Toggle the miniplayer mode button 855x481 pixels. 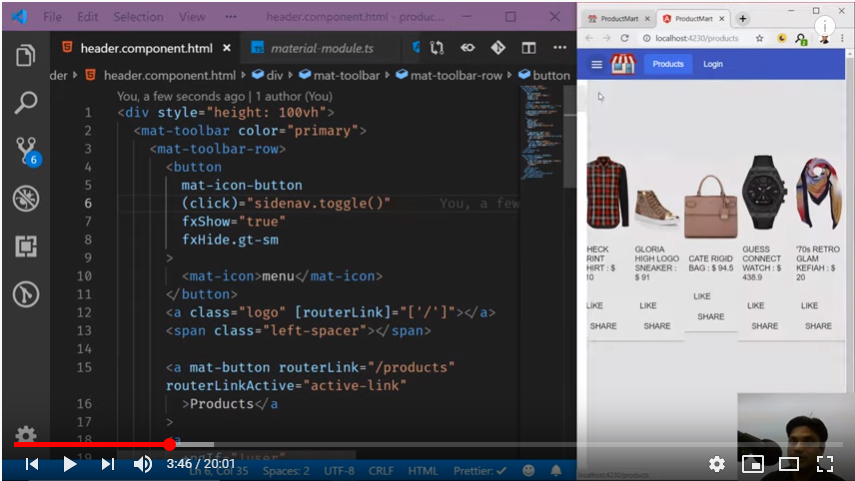click(x=752, y=464)
